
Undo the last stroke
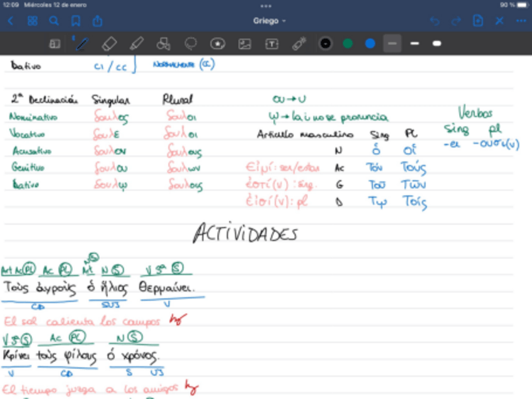(x=435, y=21)
